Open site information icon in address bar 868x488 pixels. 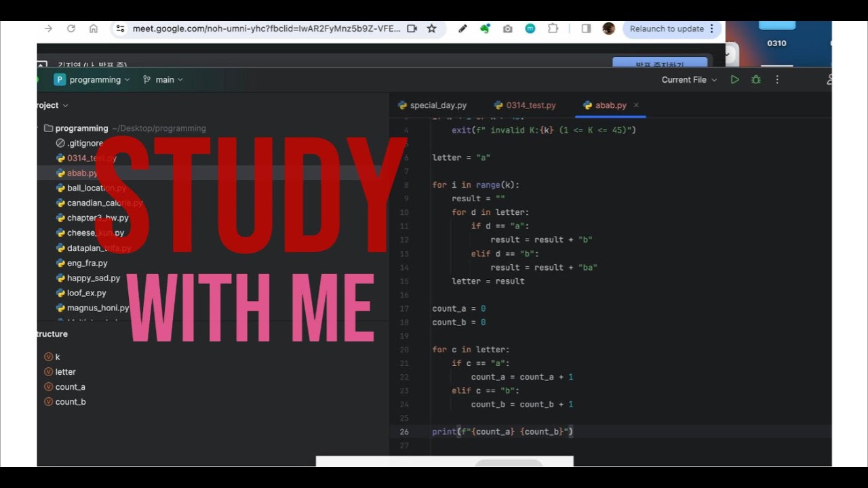coord(120,28)
